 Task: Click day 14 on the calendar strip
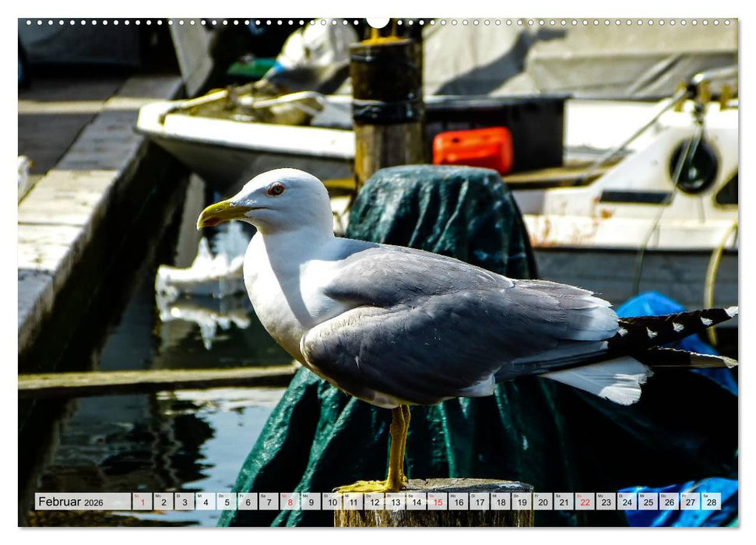(x=417, y=501)
